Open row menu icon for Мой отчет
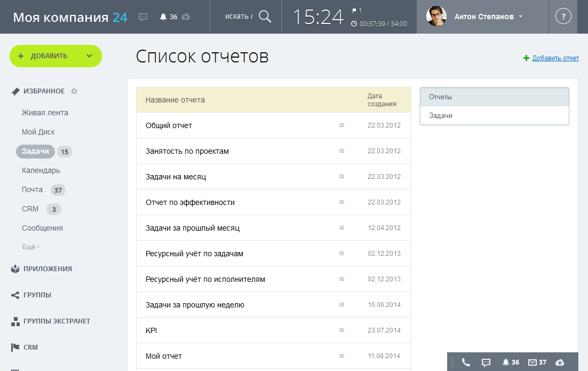This screenshot has width=588, height=371. coord(341,356)
